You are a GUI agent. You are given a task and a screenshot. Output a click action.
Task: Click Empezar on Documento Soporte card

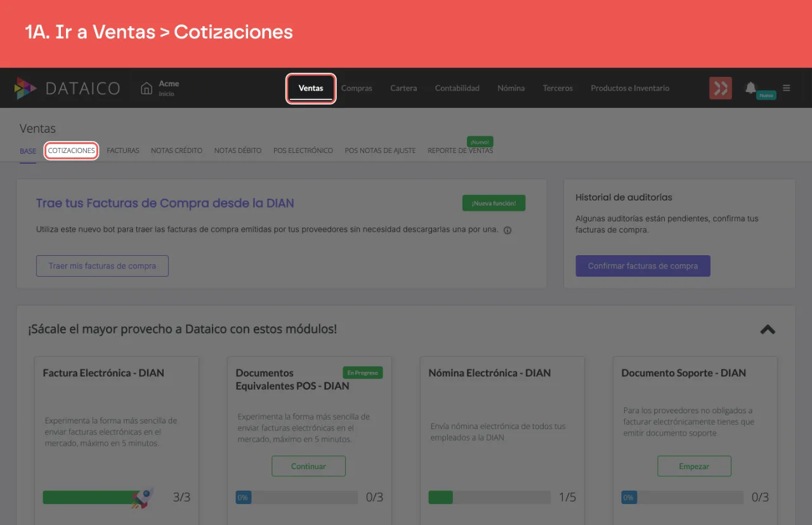pyautogui.click(x=694, y=466)
